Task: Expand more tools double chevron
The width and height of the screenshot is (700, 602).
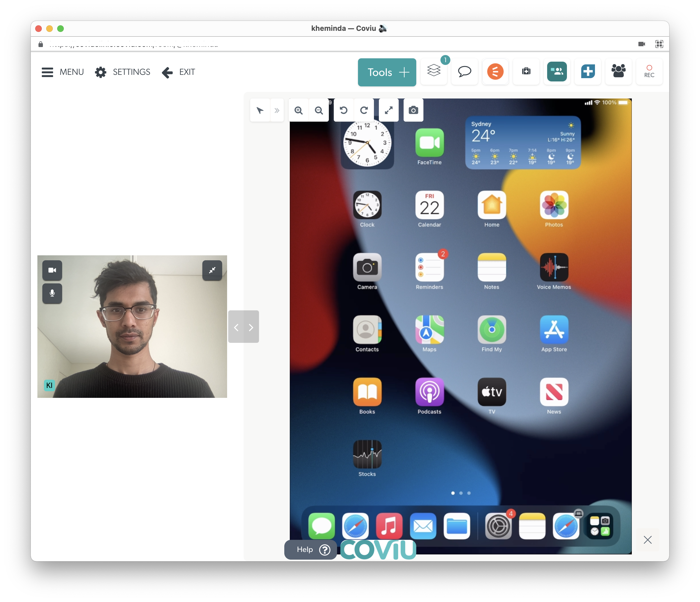Action: 277,110
